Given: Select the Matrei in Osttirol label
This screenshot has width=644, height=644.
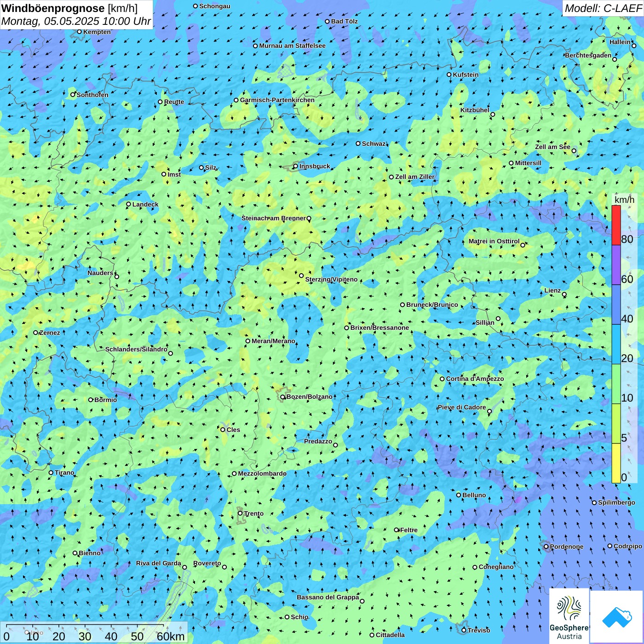Looking at the screenshot, I should pyautogui.click(x=494, y=241).
